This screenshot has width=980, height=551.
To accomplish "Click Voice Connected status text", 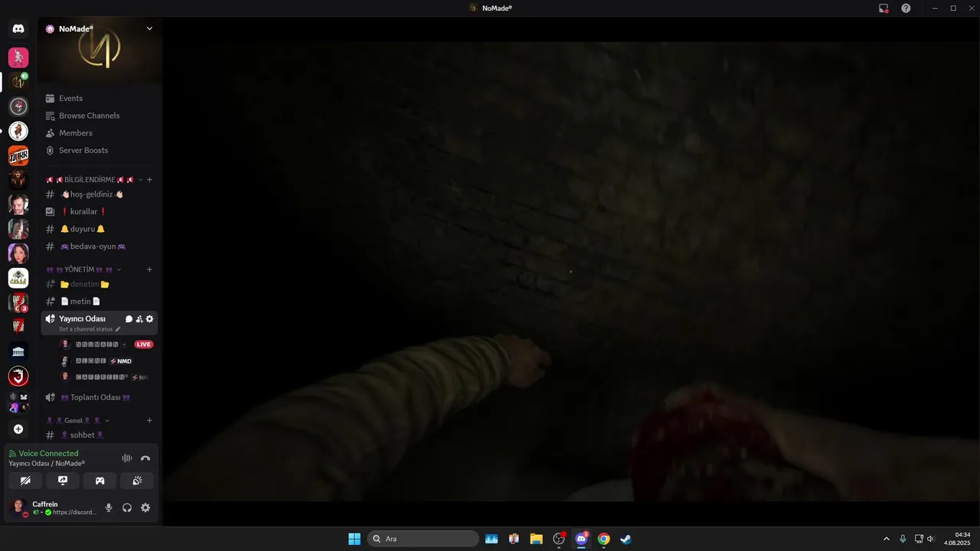I will pyautogui.click(x=48, y=453).
